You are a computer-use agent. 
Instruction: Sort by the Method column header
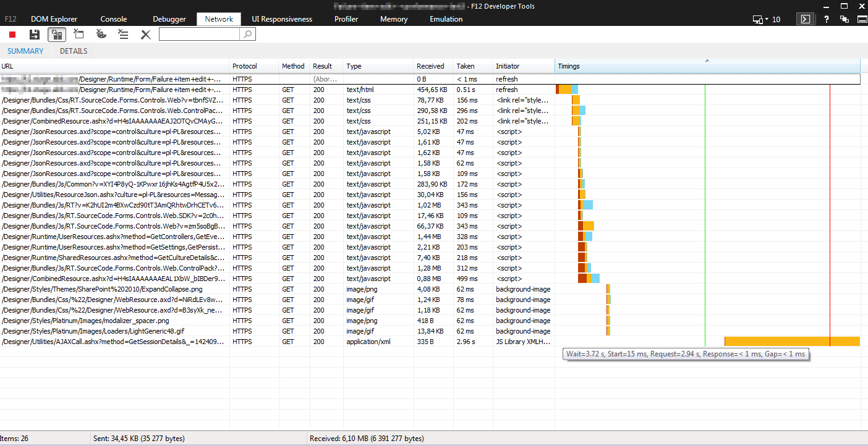[x=294, y=66]
